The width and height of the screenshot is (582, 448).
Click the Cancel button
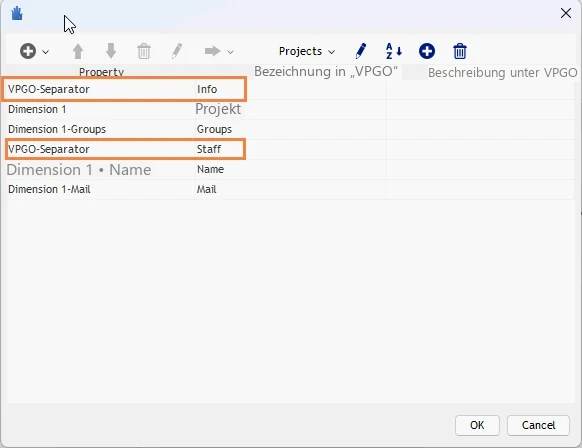pyautogui.click(x=538, y=425)
